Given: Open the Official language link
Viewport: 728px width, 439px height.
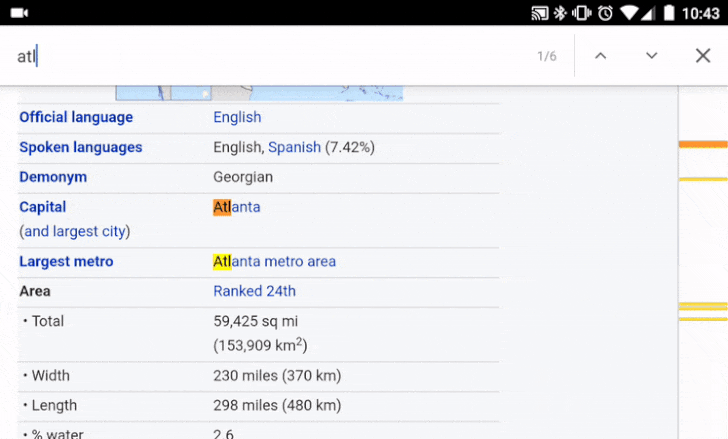Looking at the screenshot, I should pyautogui.click(x=76, y=117).
